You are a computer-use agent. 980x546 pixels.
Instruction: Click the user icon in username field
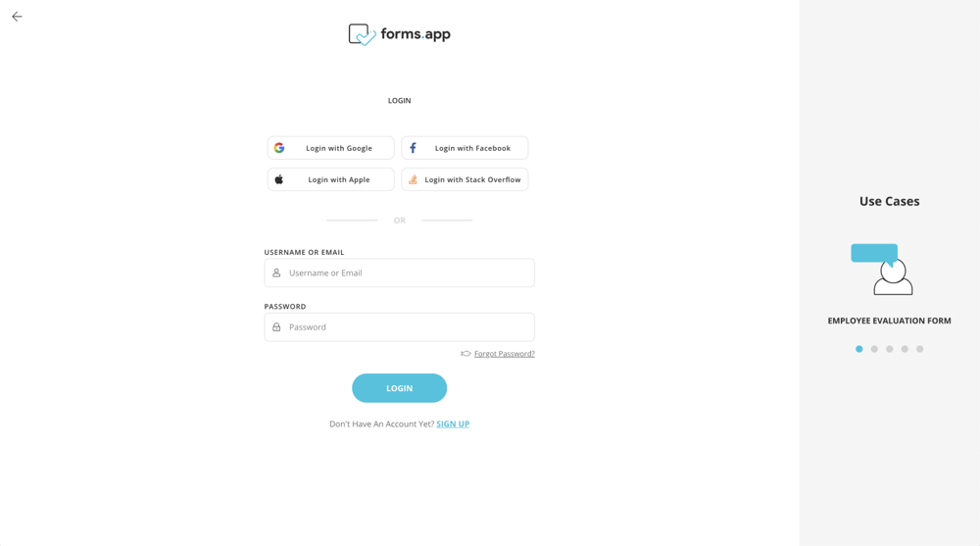[x=276, y=273]
